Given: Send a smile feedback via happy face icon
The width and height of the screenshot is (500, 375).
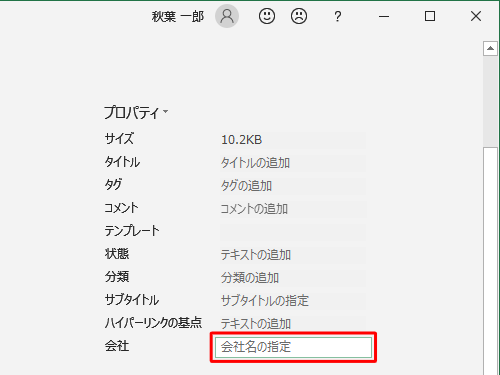Looking at the screenshot, I should tap(267, 16).
